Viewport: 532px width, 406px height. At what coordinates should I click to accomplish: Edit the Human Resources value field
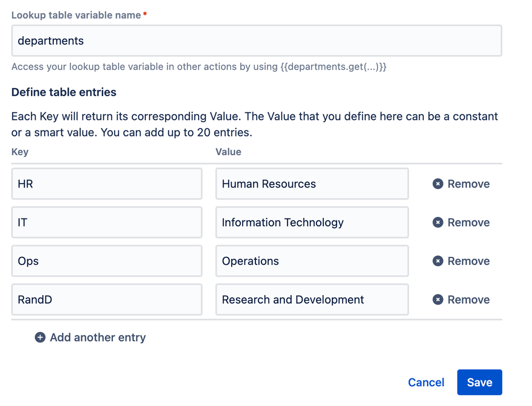coord(312,184)
